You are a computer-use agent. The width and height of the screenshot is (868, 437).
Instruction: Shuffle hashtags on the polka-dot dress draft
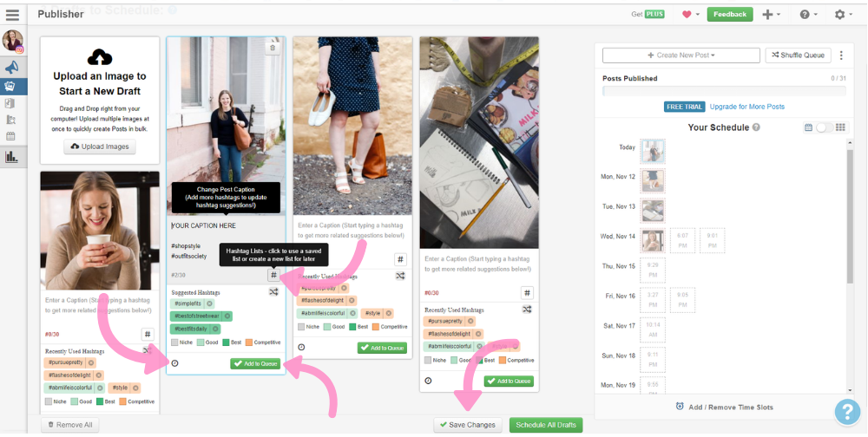point(400,276)
